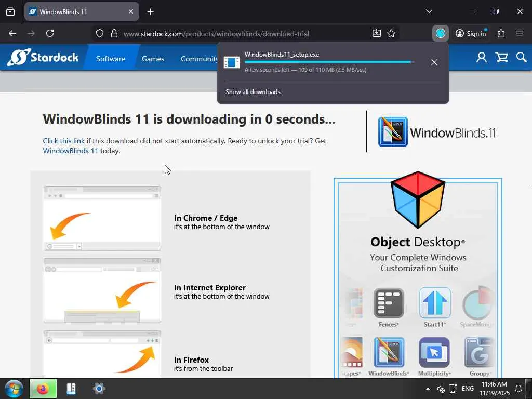Image resolution: width=532 pixels, height=399 pixels.
Task: Click the network monitor tray icon
Action: [453, 389]
